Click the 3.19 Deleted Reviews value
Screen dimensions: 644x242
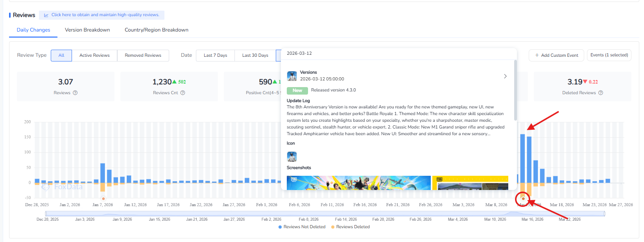(575, 82)
